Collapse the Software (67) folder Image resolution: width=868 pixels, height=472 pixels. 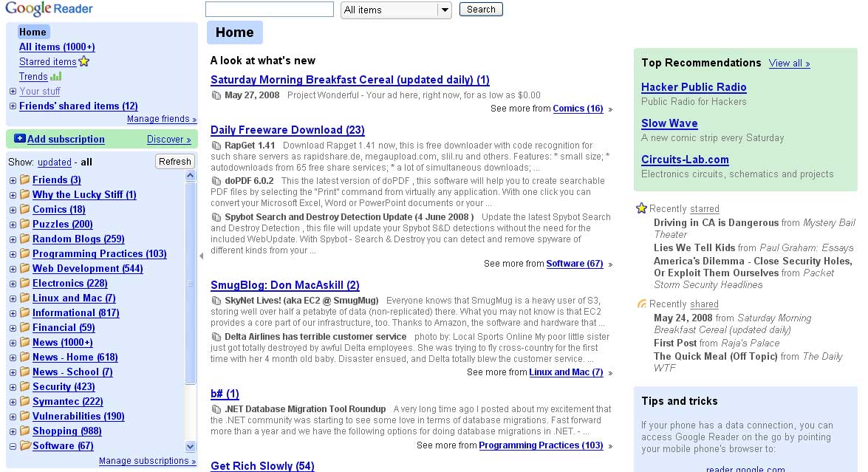tap(13, 446)
